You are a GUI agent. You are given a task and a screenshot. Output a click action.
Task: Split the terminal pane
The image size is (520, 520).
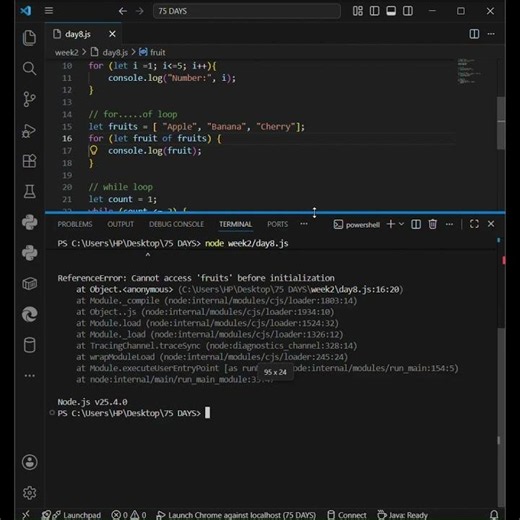coord(416,224)
